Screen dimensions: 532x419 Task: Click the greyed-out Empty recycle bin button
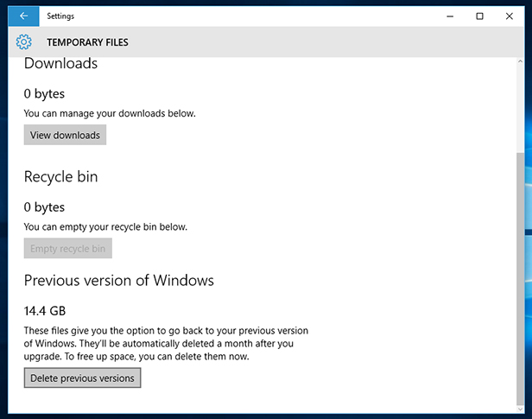pyautogui.click(x=68, y=248)
